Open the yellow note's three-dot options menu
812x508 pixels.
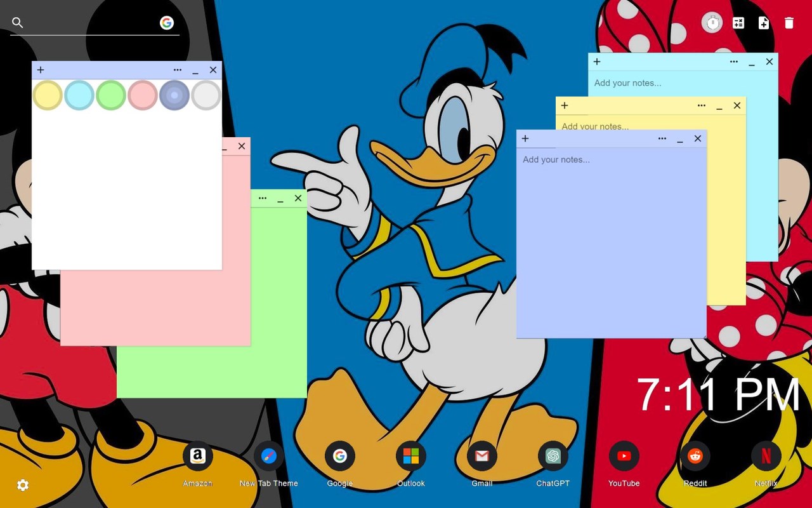[x=702, y=105]
